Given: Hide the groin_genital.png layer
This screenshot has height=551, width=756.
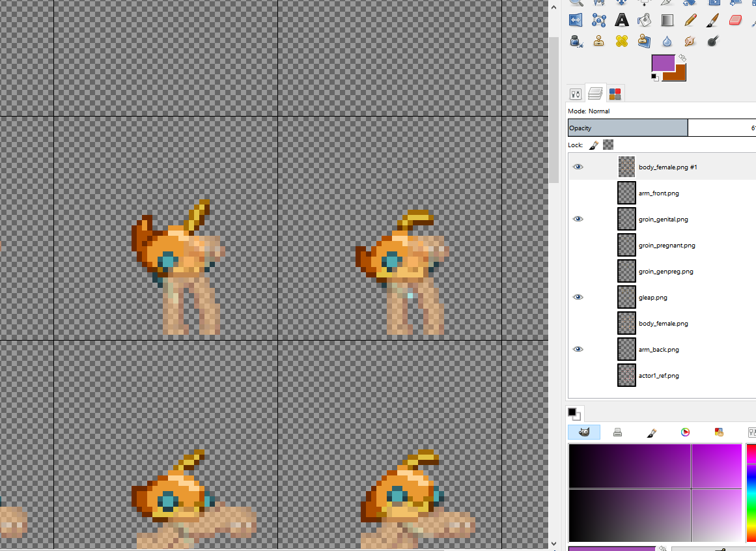Looking at the screenshot, I should (x=578, y=219).
